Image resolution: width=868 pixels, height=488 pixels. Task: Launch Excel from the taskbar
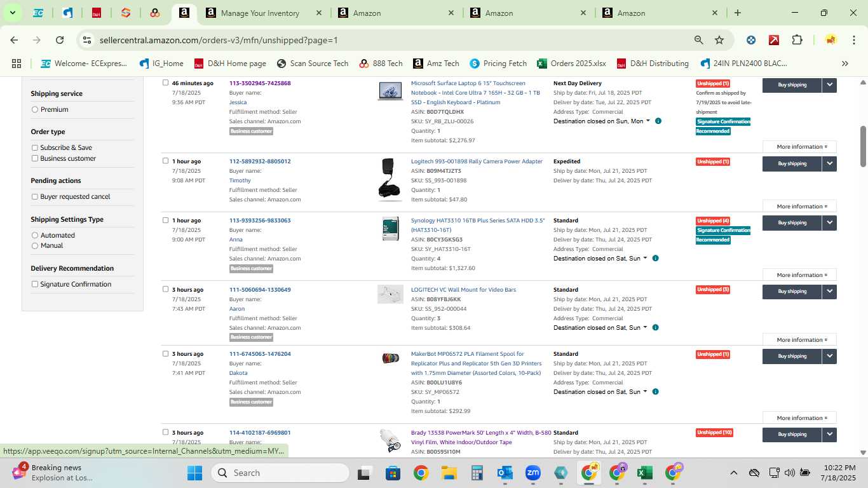tap(645, 473)
